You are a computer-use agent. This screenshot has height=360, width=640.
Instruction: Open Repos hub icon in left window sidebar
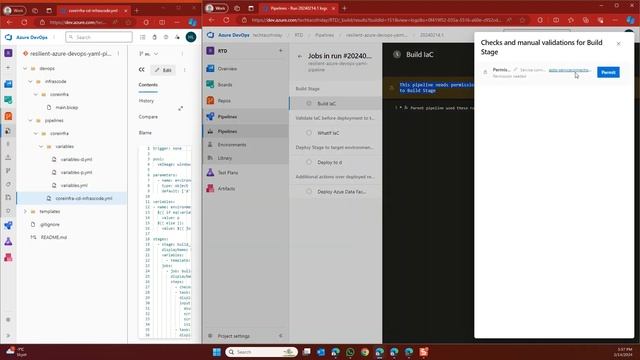(x=8, y=116)
